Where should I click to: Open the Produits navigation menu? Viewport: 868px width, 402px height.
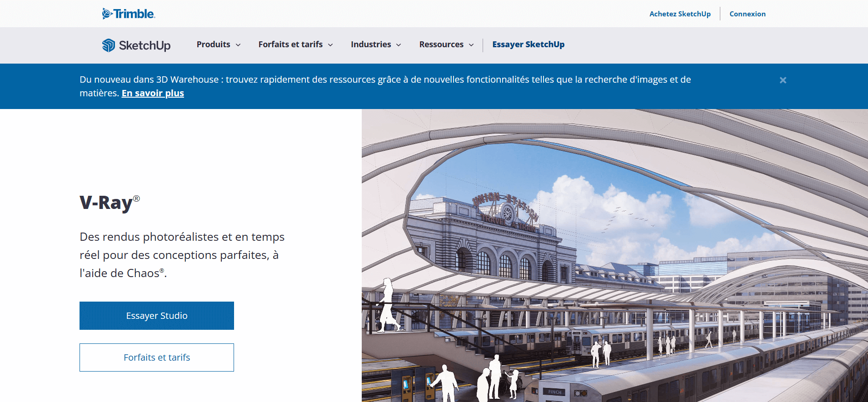click(x=213, y=45)
